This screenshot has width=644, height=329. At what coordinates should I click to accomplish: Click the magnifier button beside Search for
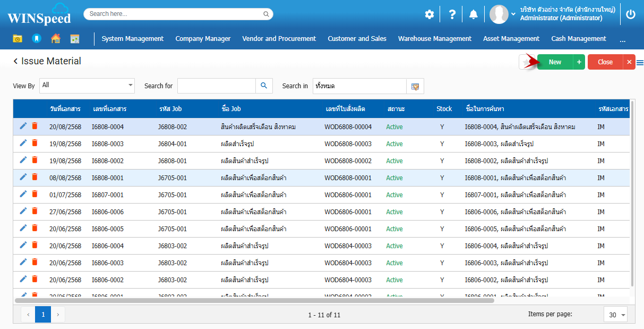[x=264, y=86]
